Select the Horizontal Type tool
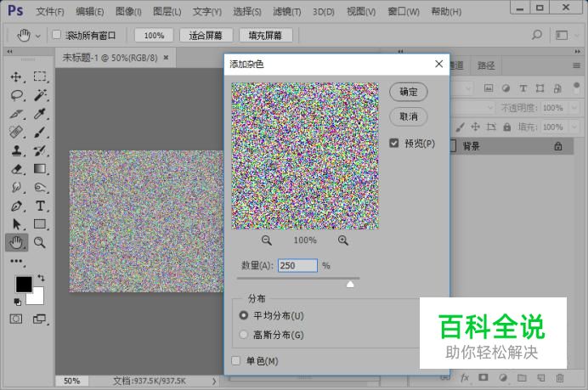Screen dimensions: 588x390 (40, 206)
